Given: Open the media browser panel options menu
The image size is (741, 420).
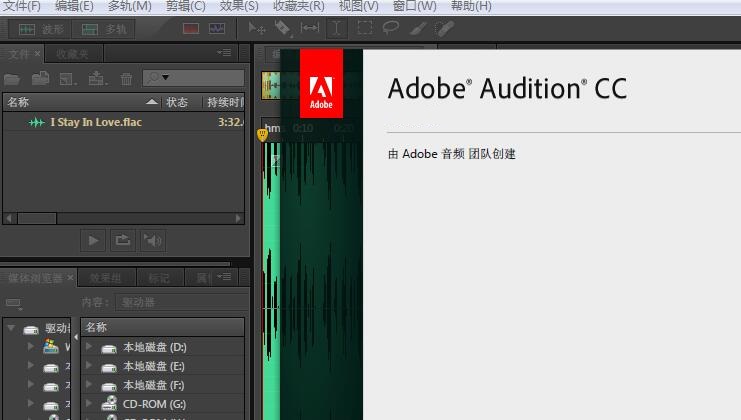Looking at the screenshot, I should [224, 276].
